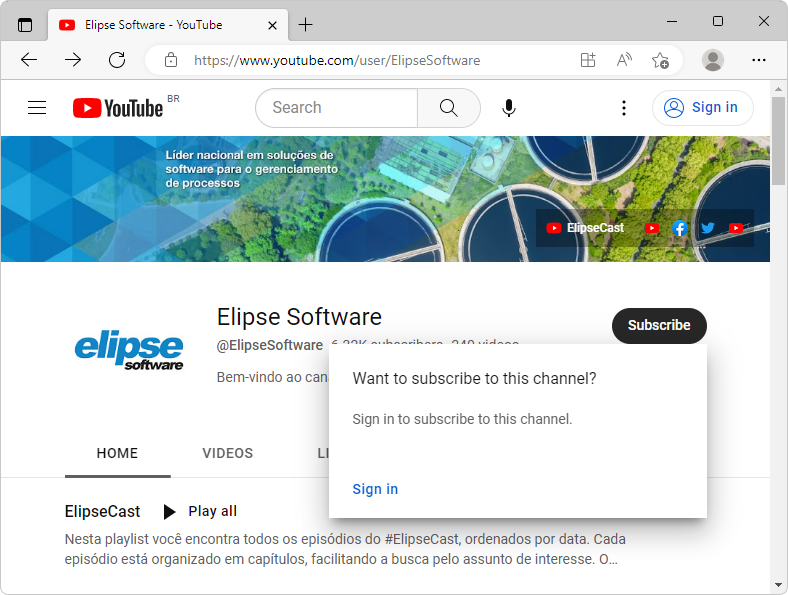Add this page to browser favorites

660,60
